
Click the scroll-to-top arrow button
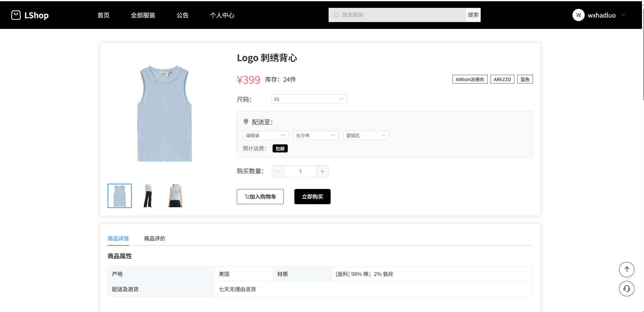click(x=627, y=269)
